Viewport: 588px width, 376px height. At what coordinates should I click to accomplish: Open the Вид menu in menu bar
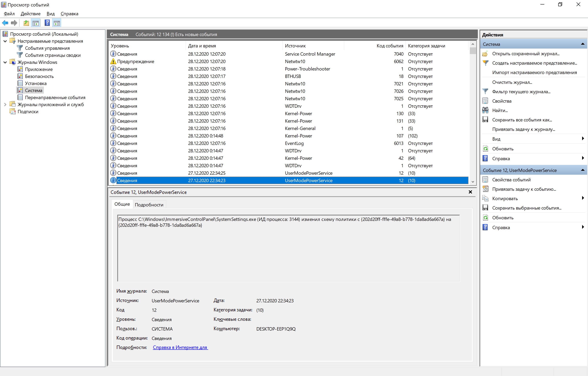51,14
